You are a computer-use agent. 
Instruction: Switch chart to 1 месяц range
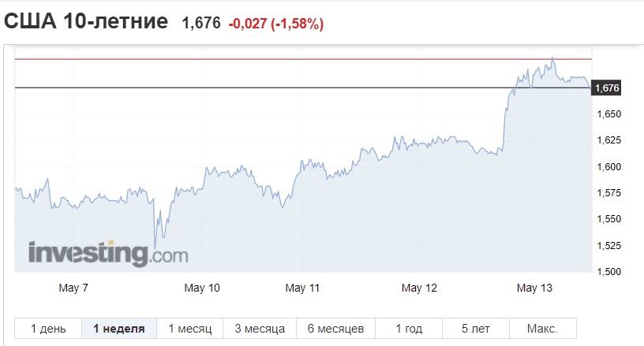[189, 329]
